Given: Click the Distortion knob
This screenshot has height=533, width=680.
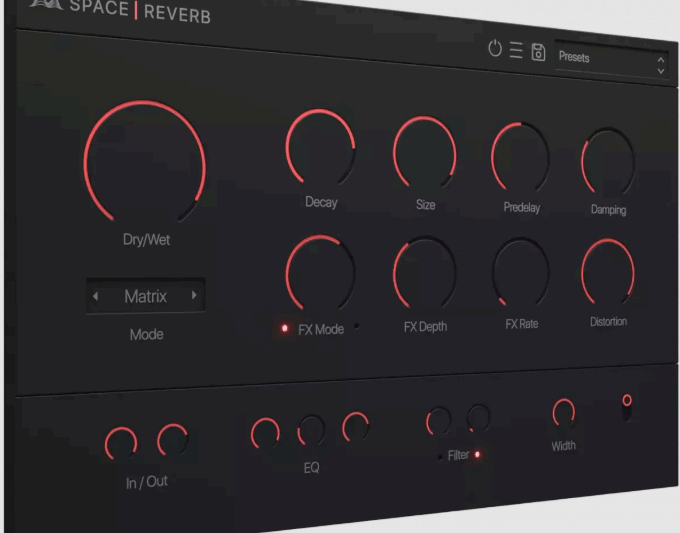Looking at the screenshot, I should tap(608, 271).
